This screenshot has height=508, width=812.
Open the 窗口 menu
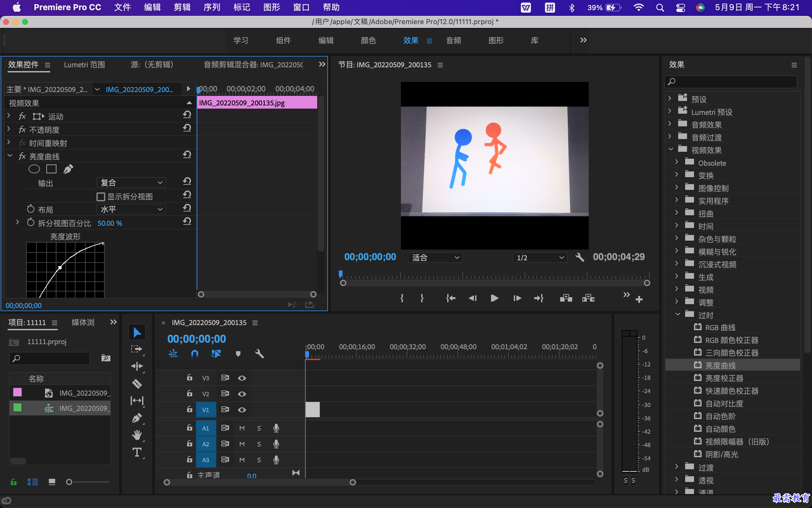301,7
